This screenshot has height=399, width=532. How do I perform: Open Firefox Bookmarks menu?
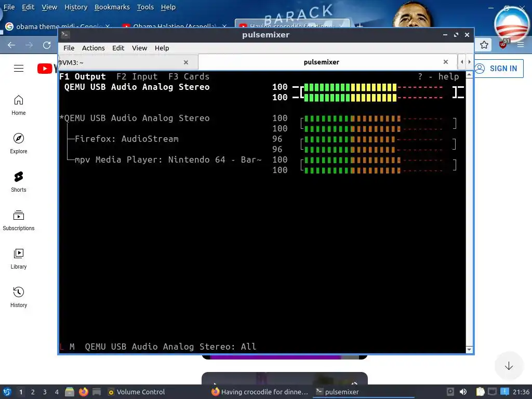coord(112,7)
